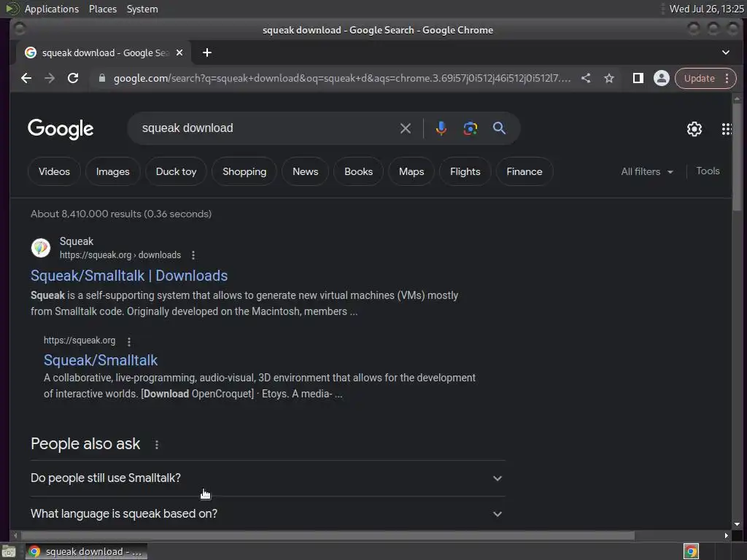Screen dimensions: 747x560
Task: Click the horizontal scrollbar thumb
Action: pos(327,536)
